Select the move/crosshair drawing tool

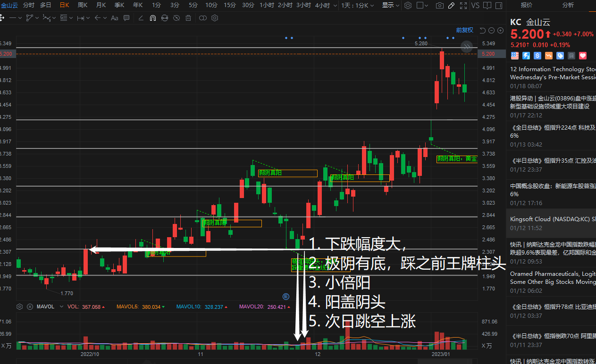pyautogui.click(x=2, y=18)
